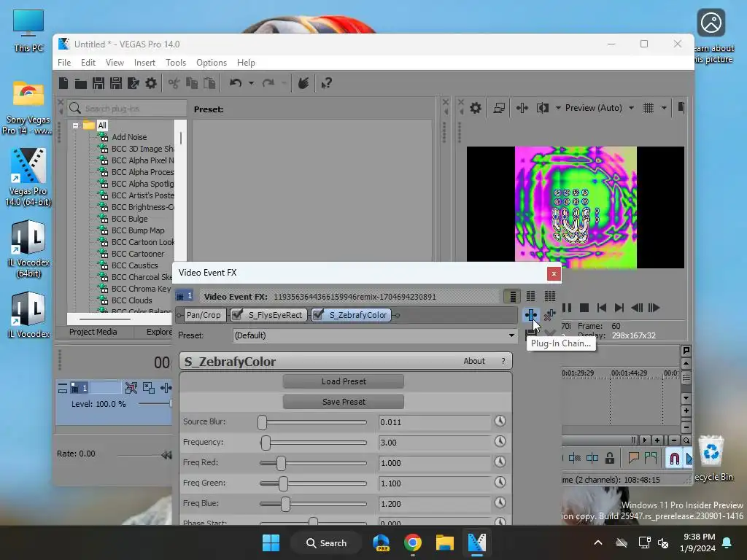
Task: Select Pan/Crop in the FX chain
Action: (x=204, y=315)
